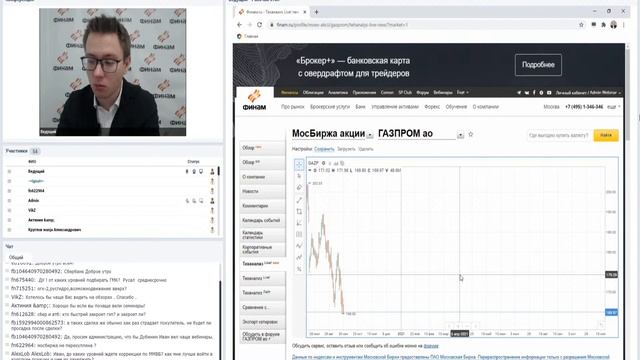This screenshot has height=360, width=640.
Task: Click the microphone status icon for Ведущий
Action: 187,171
